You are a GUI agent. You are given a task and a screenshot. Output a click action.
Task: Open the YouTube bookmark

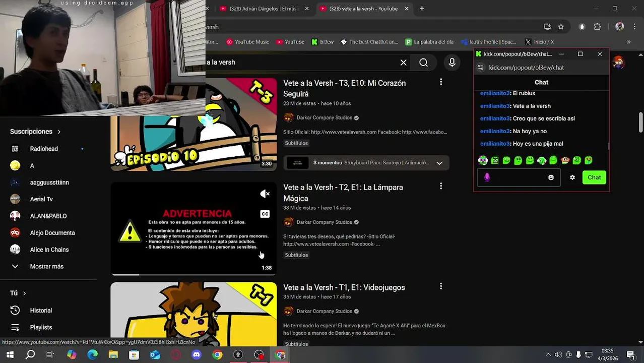pyautogui.click(x=290, y=42)
